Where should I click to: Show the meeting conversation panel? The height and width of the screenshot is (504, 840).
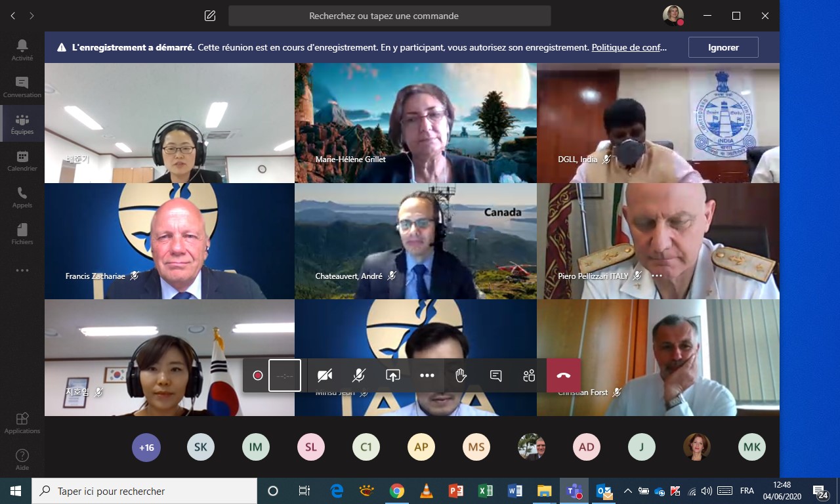495,375
